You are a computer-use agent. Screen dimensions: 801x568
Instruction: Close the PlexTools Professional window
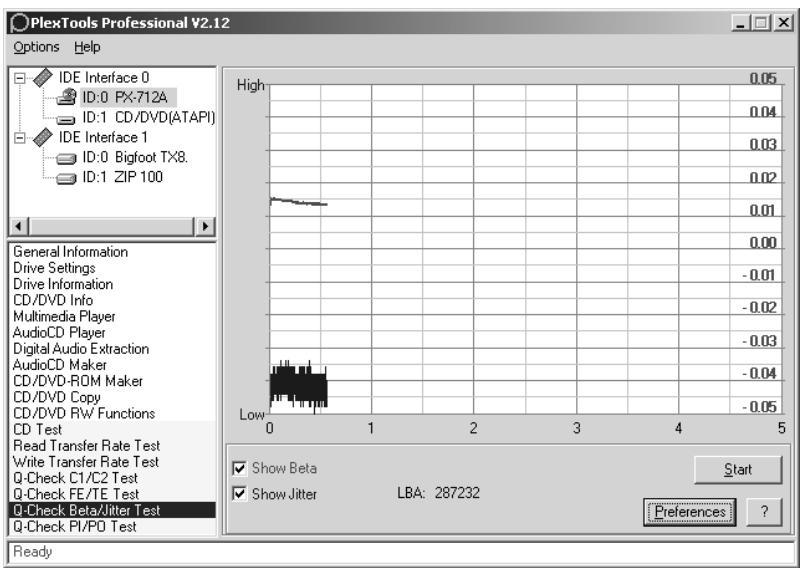tap(784, 23)
